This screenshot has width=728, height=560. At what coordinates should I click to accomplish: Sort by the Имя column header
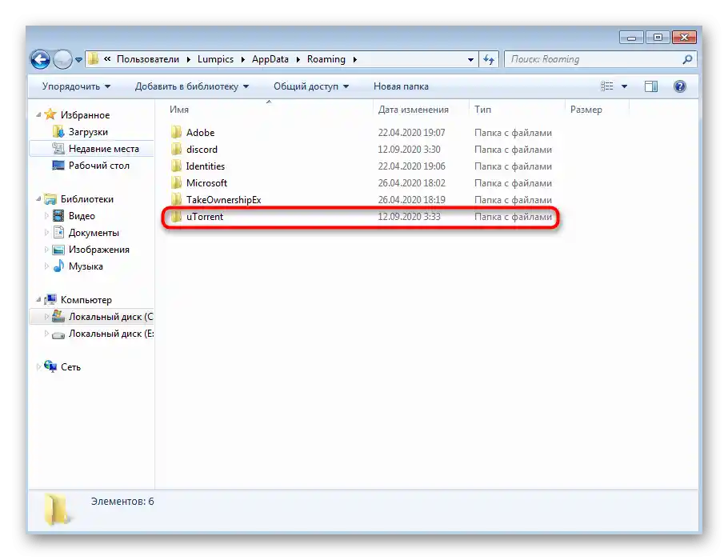pos(178,110)
